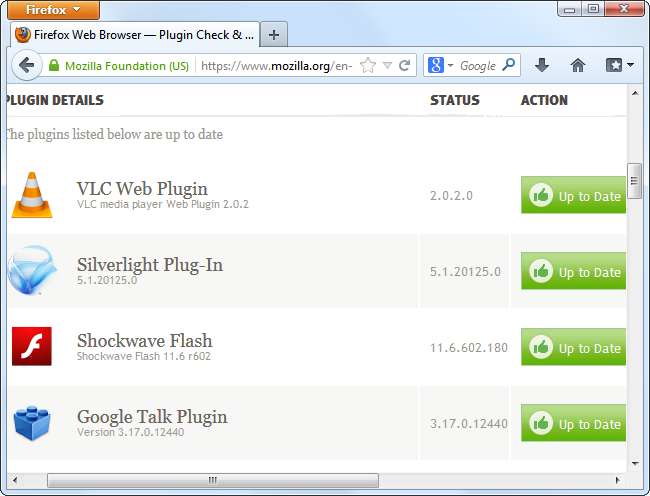Focus the mozilla.org URL address field
650x496 pixels.
(276, 66)
